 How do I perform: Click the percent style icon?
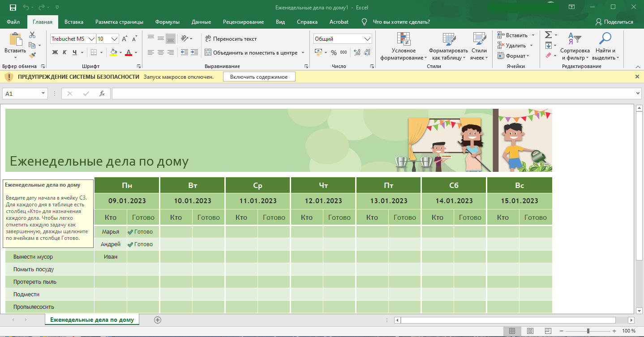coord(334,53)
